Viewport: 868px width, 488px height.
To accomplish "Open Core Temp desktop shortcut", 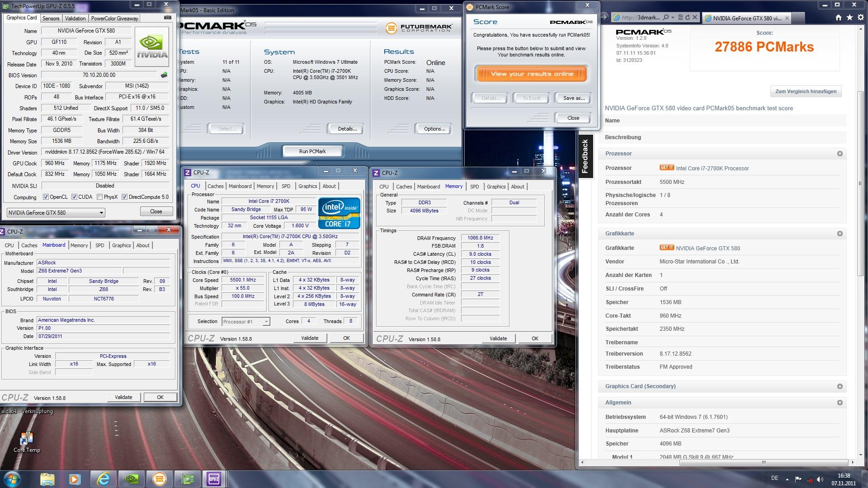I will point(27,442).
